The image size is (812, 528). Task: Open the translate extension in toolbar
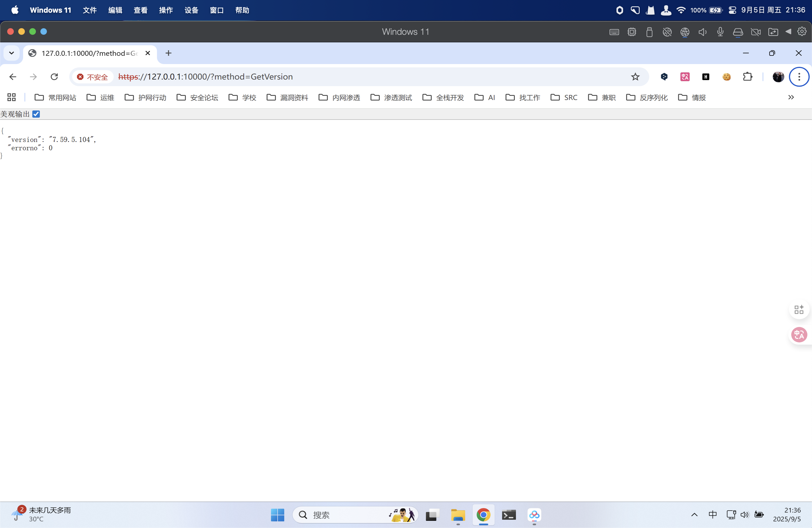pos(685,77)
